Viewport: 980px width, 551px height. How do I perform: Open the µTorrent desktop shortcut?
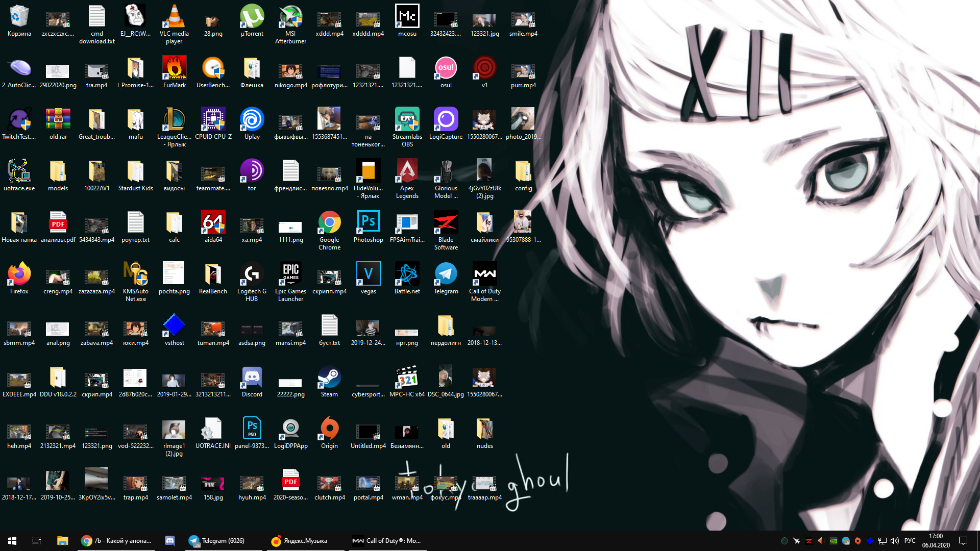(x=252, y=21)
